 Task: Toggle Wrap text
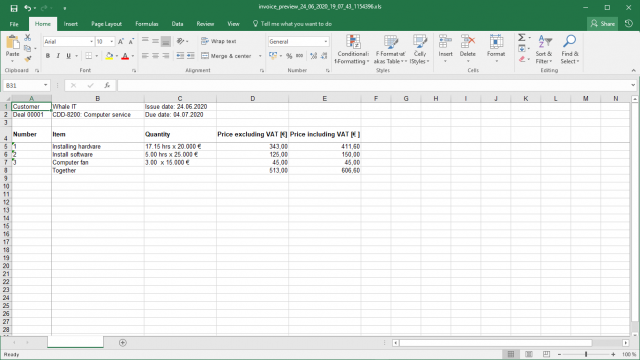click(x=219, y=41)
